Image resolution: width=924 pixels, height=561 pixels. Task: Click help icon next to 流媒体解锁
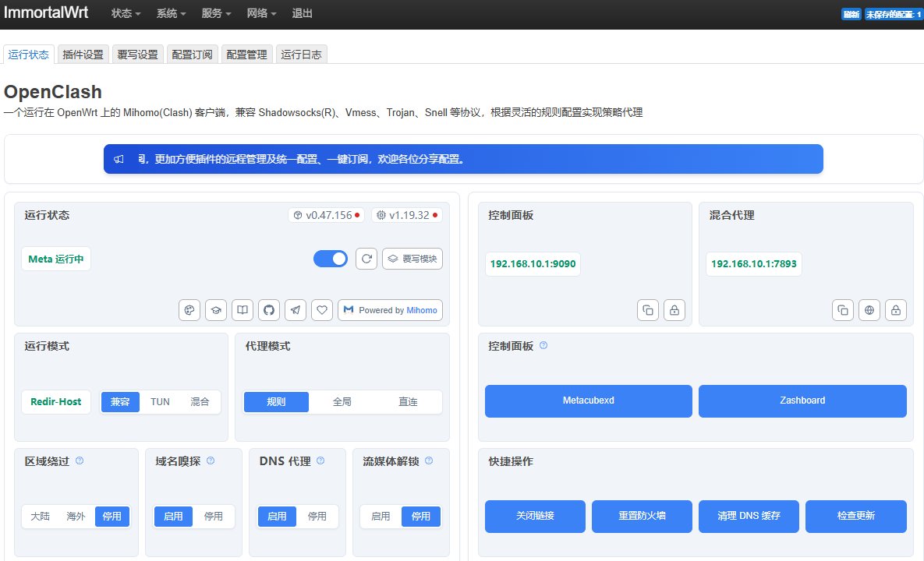click(429, 461)
